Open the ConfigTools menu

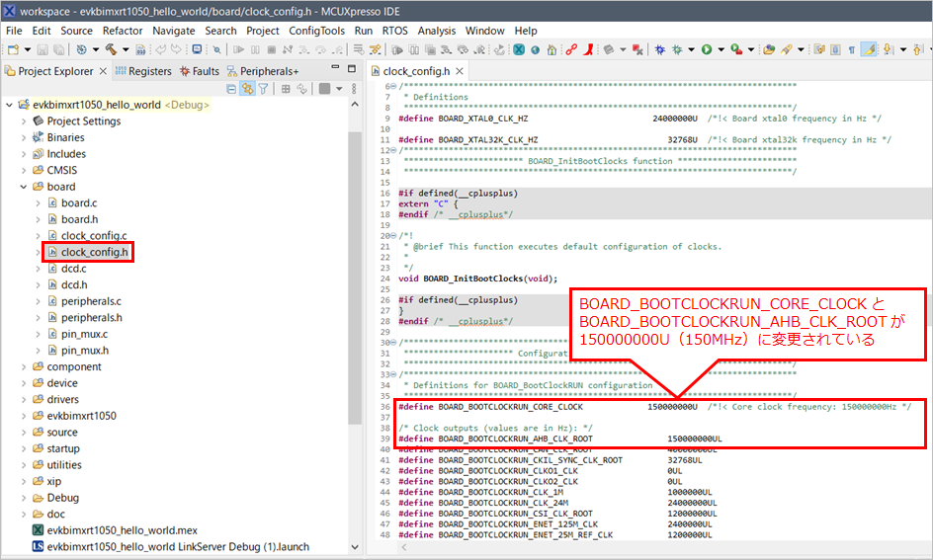(x=316, y=31)
